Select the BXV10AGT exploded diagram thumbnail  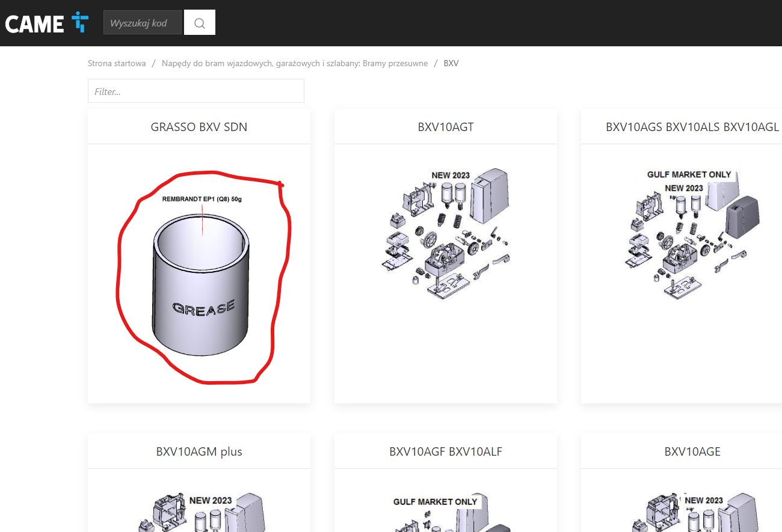(x=446, y=234)
